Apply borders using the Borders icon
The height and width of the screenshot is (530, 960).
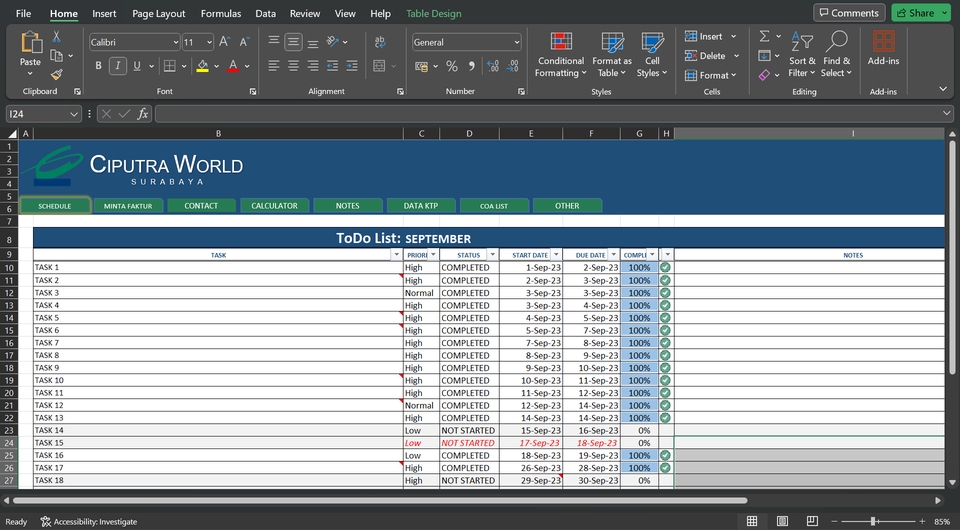coord(170,66)
